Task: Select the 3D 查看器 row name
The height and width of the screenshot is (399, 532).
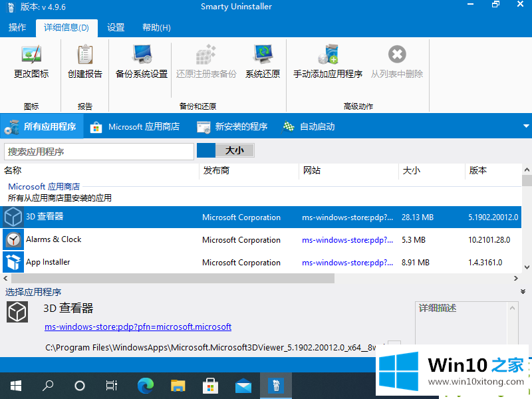Action: click(x=45, y=217)
